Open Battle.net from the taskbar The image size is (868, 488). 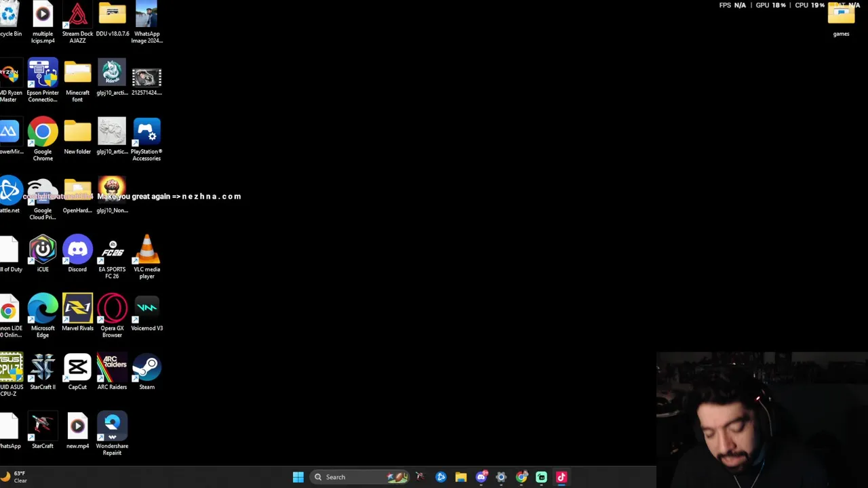point(441,477)
